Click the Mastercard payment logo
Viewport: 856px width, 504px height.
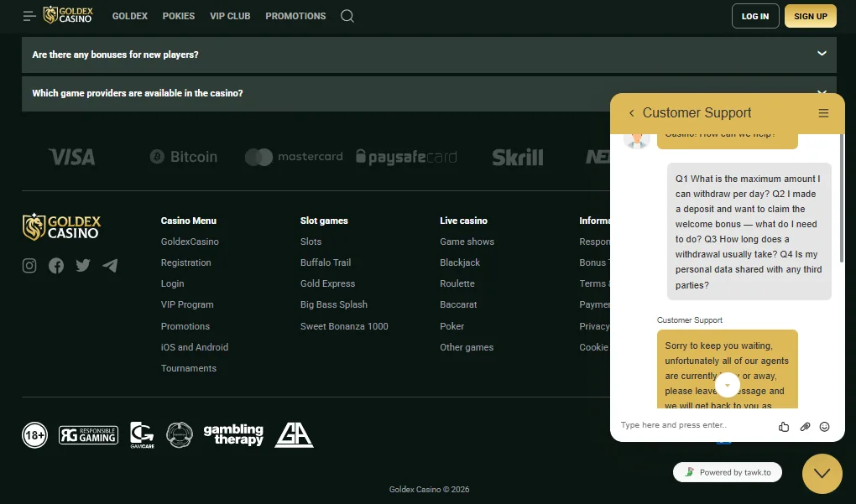[x=294, y=157]
